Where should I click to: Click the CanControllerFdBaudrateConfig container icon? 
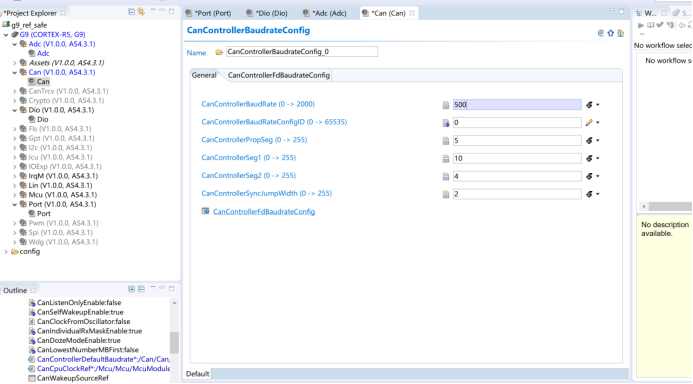[206, 211]
